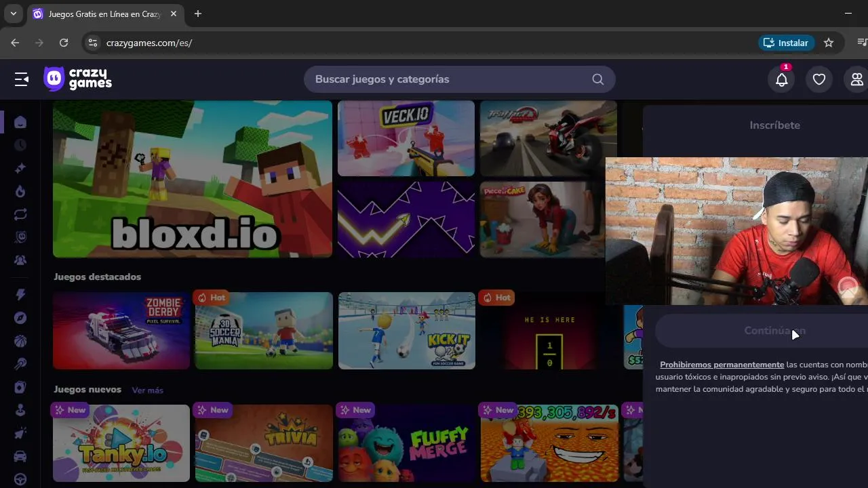Open Traffic Rider motorcycle game thumbnail

549,138
